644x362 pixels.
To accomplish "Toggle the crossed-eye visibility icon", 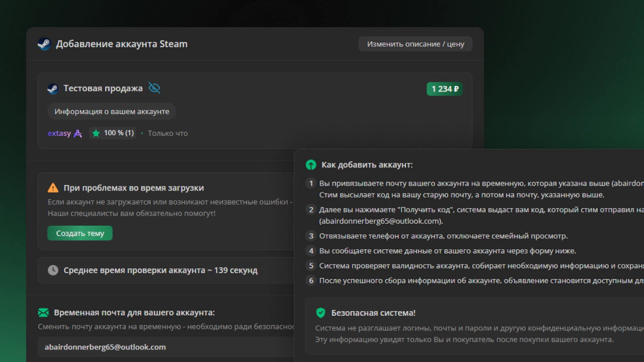I will (154, 88).
